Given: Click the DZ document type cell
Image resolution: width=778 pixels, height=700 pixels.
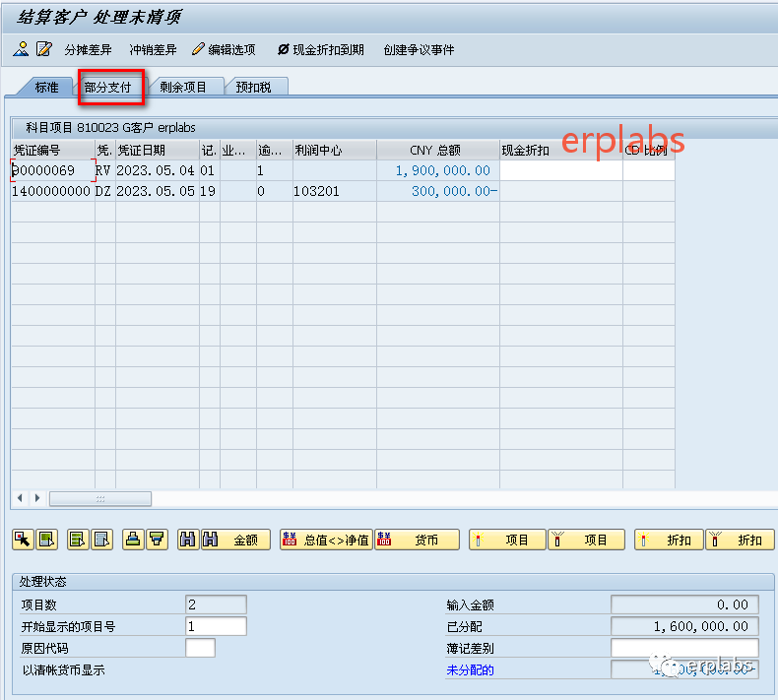Looking at the screenshot, I should (x=104, y=192).
